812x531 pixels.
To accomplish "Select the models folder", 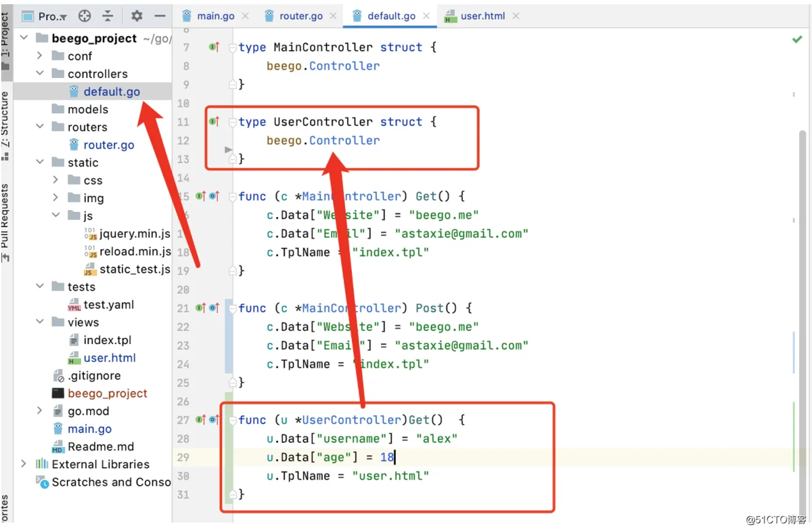I will pyautogui.click(x=88, y=109).
